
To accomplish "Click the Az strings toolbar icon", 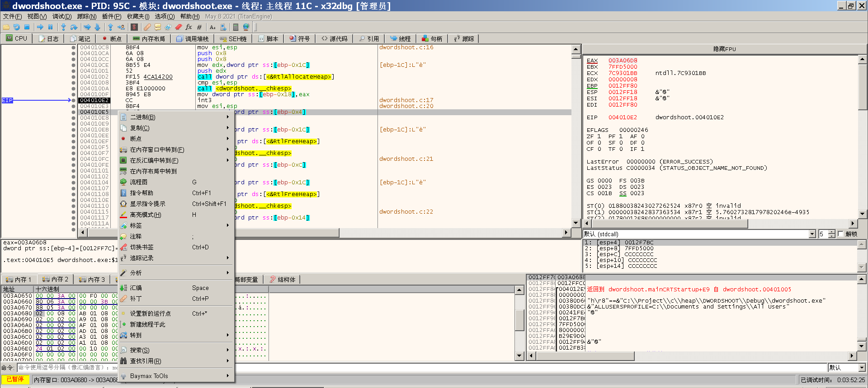I will tap(212, 27).
